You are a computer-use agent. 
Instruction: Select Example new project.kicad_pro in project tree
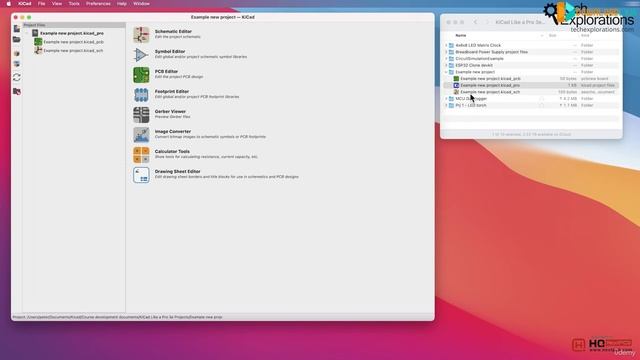pyautogui.click(x=72, y=33)
